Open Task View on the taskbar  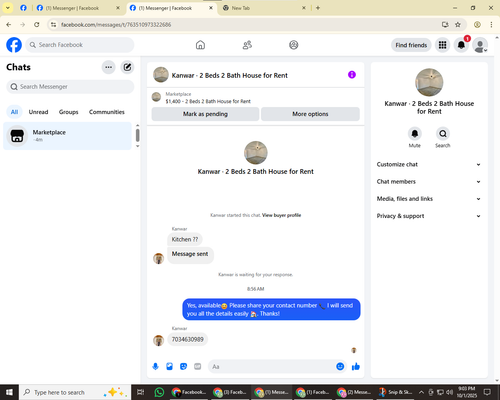point(141,392)
